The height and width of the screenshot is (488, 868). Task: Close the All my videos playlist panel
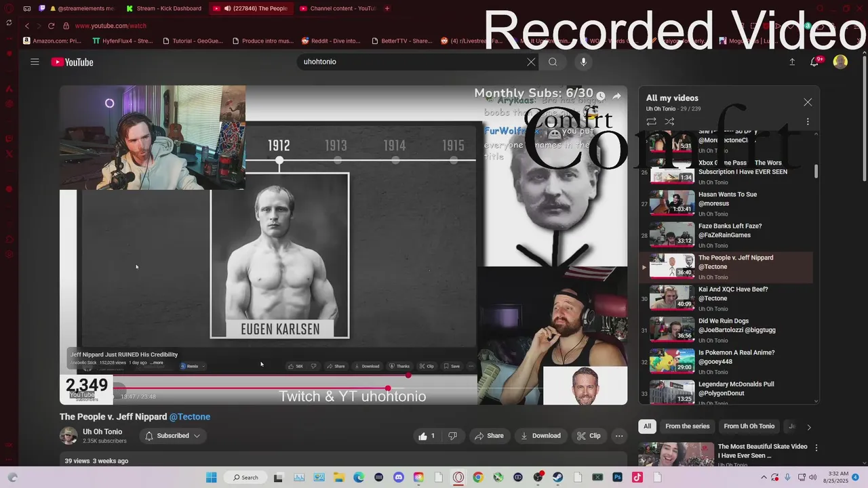click(808, 102)
